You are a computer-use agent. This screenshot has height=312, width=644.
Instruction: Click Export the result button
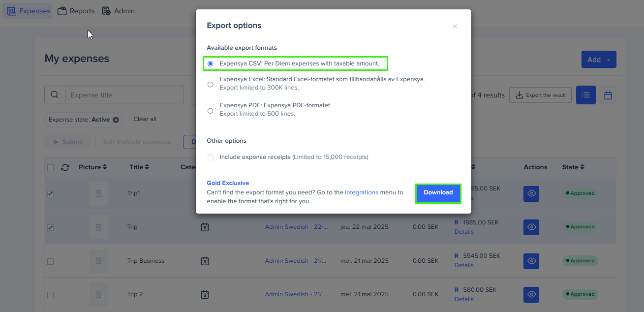[540, 95]
